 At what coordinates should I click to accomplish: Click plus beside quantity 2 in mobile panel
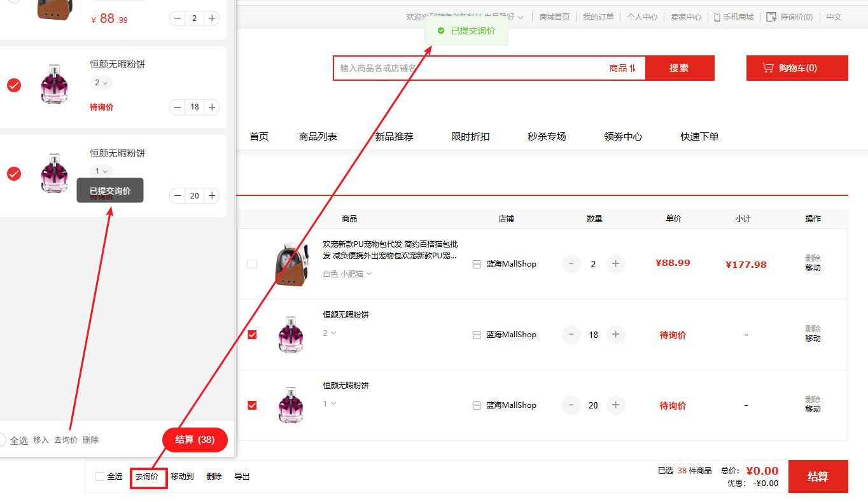click(x=212, y=18)
